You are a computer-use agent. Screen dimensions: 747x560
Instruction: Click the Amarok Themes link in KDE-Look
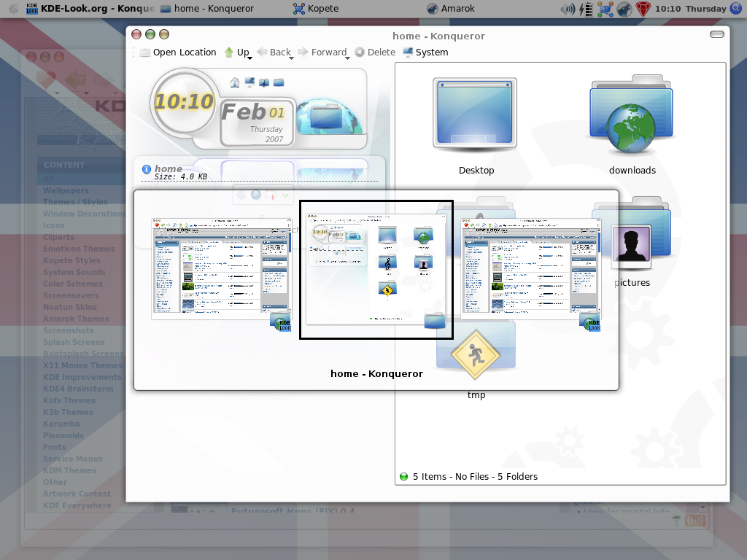(76, 319)
